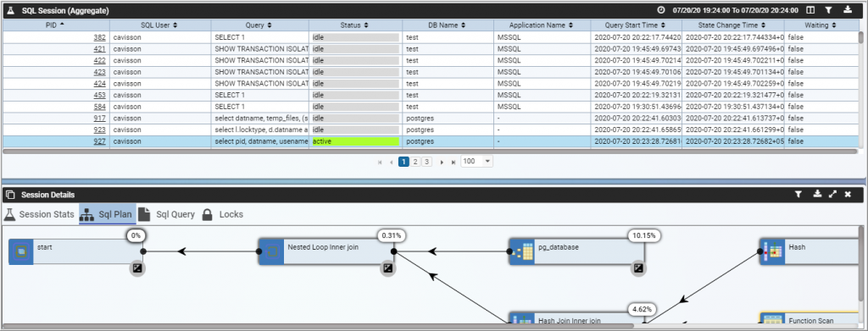
Task: Switch to the Session Stats tab
Action: pyautogui.click(x=39, y=214)
